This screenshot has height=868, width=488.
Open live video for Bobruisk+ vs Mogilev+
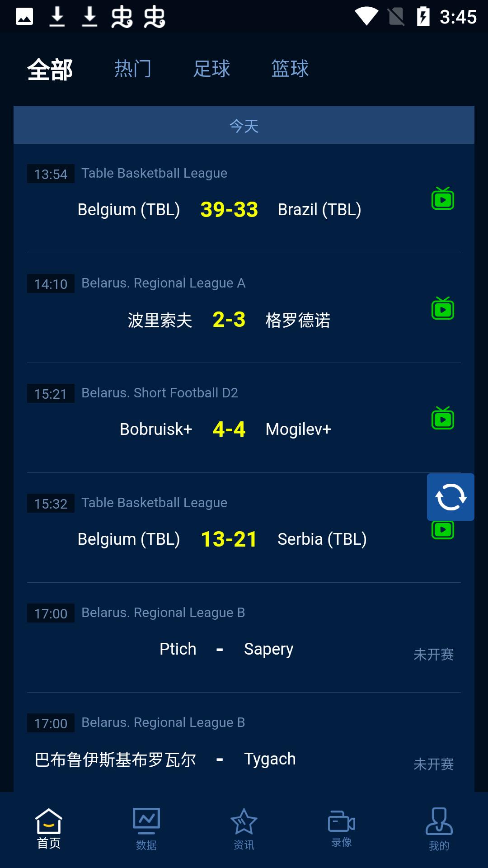click(x=443, y=418)
